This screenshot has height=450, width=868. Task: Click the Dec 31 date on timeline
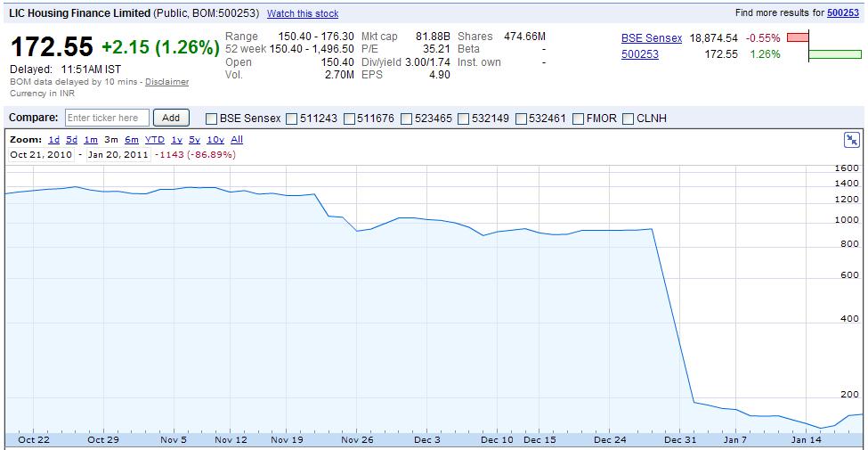(680, 439)
